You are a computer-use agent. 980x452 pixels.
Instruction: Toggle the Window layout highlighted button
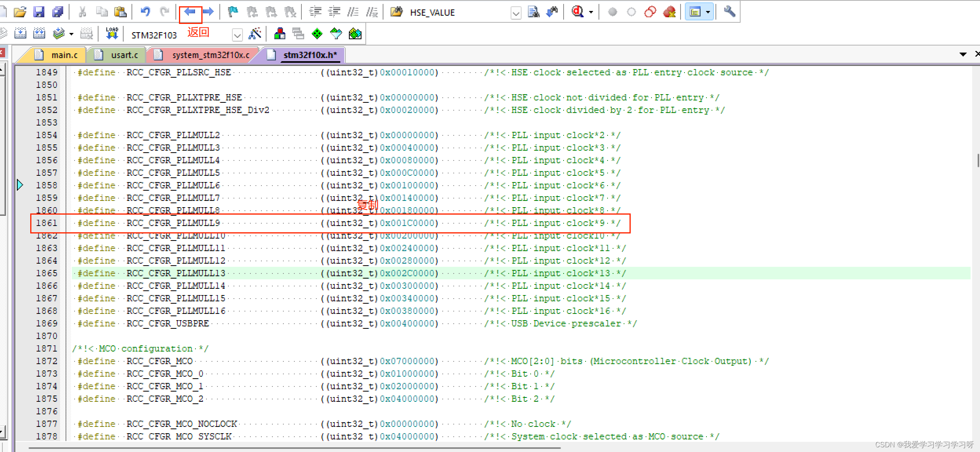[x=695, y=12]
